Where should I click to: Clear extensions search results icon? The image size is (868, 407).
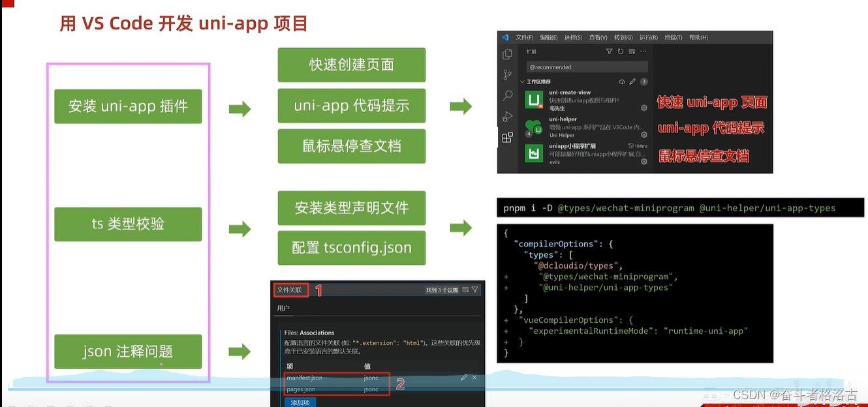pyautogui.click(x=632, y=52)
